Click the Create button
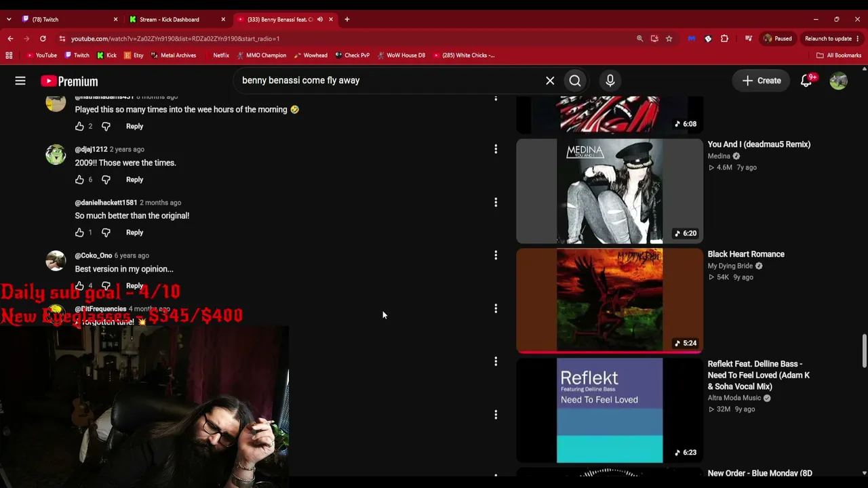 click(x=762, y=81)
